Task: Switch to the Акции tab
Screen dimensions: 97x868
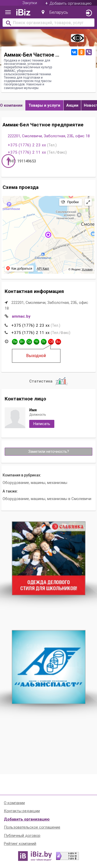Action: click(x=72, y=105)
